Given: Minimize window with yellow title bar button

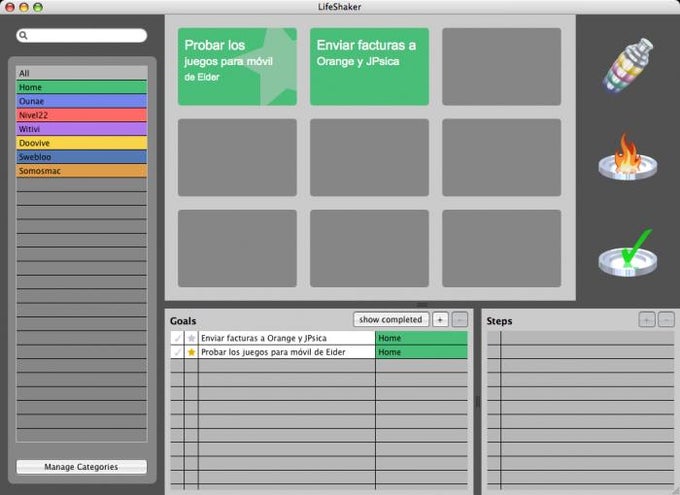Looking at the screenshot, I should (24, 7).
